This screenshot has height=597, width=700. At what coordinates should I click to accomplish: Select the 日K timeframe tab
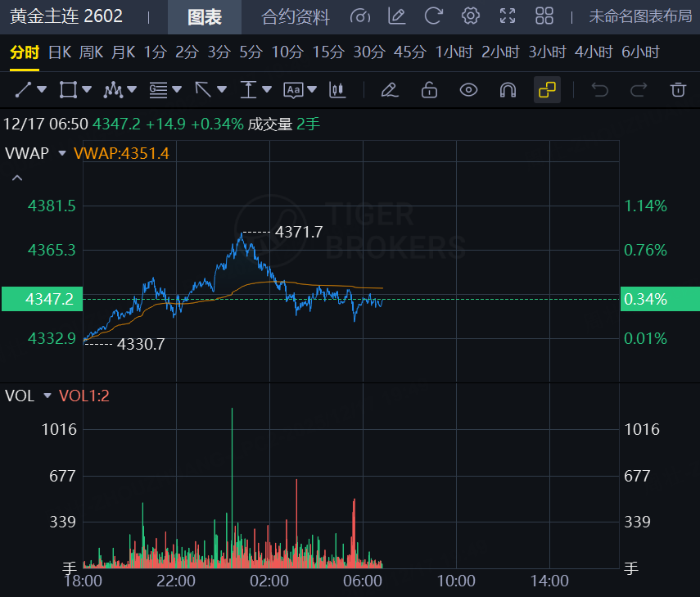pos(60,52)
